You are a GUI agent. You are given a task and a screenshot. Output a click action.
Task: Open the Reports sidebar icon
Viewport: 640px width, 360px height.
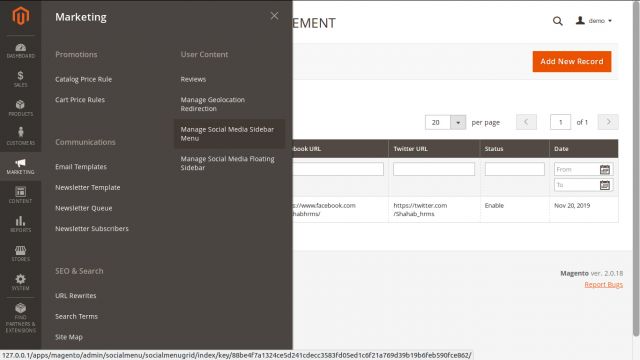(x=20, y=224)
